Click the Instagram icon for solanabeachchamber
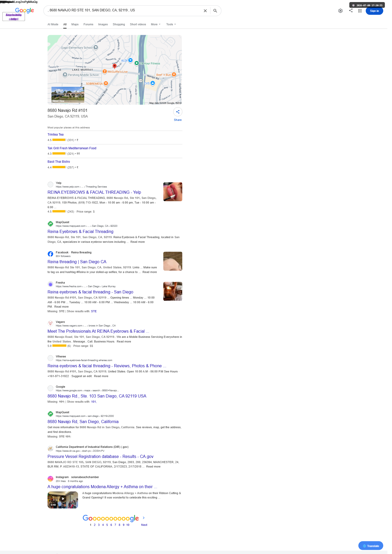 pos(50,479)
